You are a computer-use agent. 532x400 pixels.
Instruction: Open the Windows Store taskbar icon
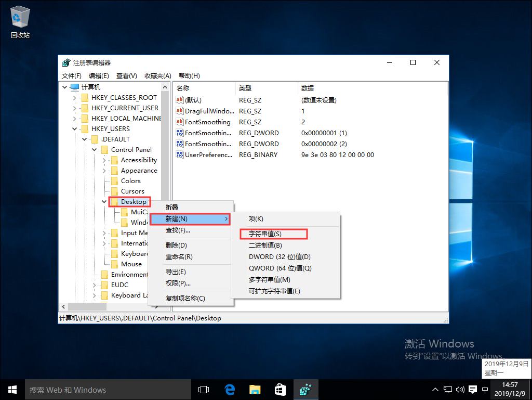click(280, 389)
